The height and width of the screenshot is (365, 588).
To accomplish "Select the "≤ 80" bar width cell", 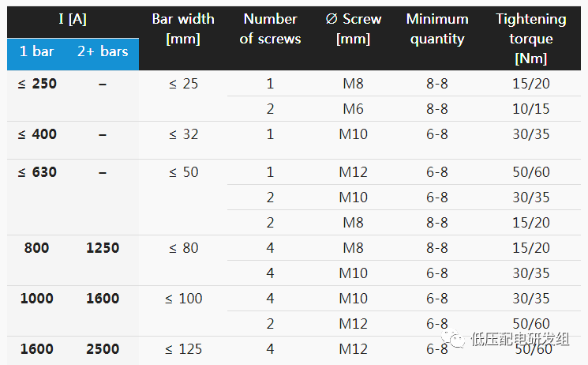I will [183, 248].
